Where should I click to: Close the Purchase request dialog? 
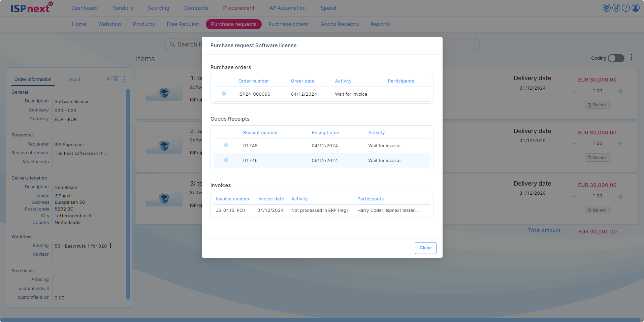pyautogui.click(x=425, y=248)
